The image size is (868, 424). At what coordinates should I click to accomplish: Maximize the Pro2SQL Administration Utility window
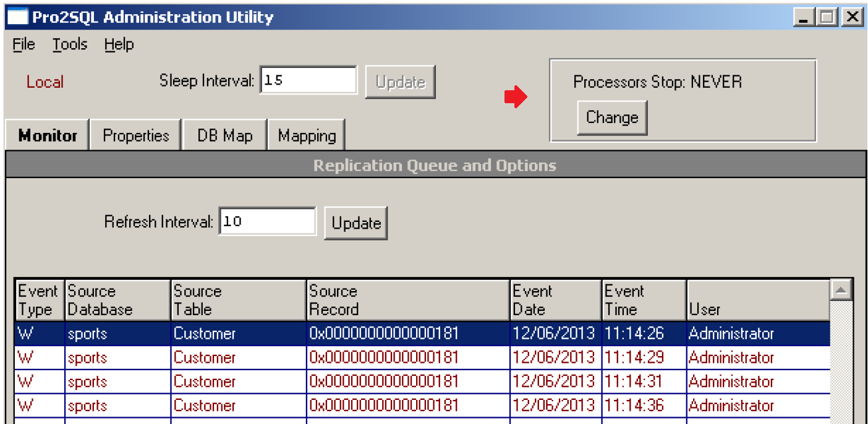(827, 17)
